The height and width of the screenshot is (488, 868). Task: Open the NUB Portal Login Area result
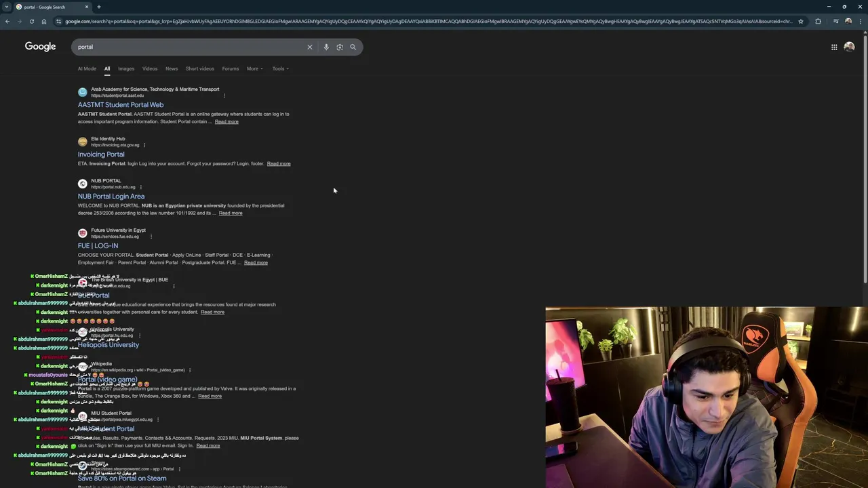pyautogui.click(x=111, y=197)
